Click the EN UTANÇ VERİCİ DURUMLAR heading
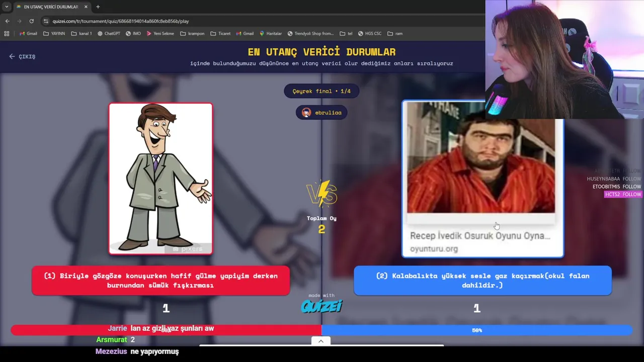 click(x=321, y=52)
